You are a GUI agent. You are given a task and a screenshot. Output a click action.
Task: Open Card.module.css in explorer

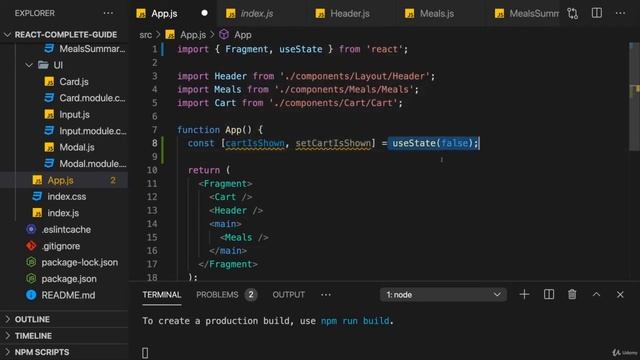click(x=92, y=98)
